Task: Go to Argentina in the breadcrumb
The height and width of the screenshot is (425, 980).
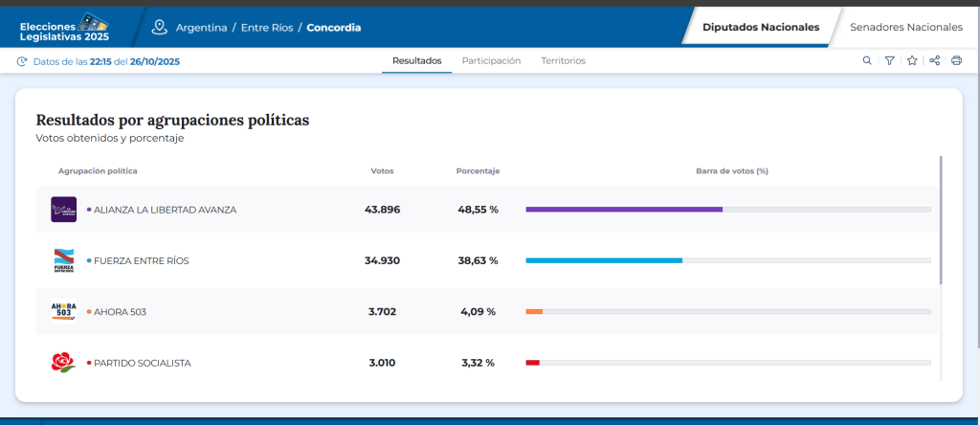Action: coord(201,28)
